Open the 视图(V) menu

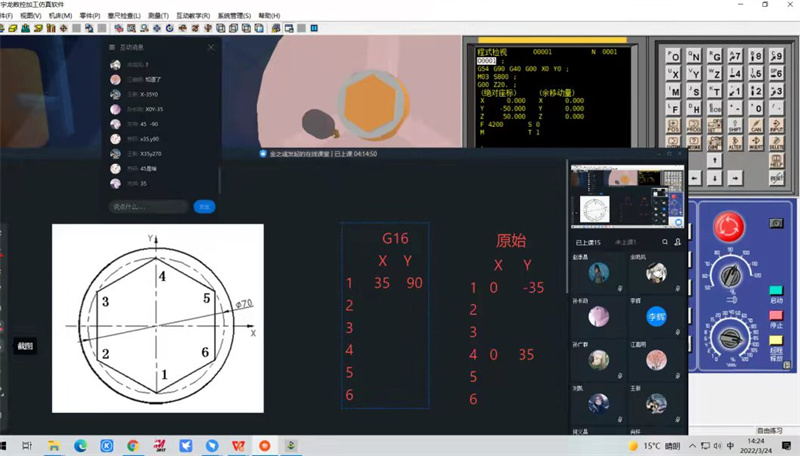(31, 15)
